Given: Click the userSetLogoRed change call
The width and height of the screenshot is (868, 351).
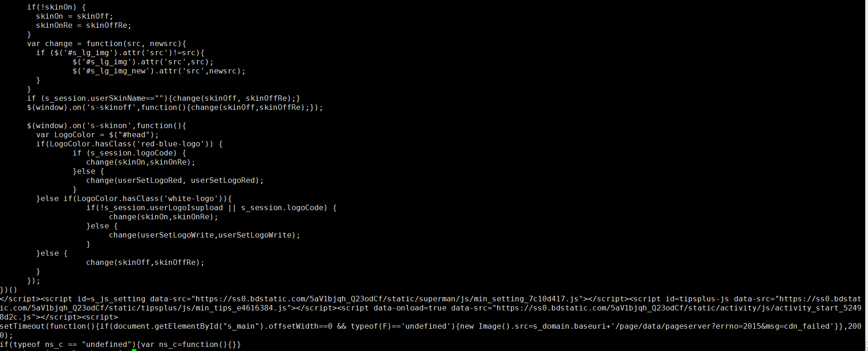Looking at the screenshot, I should coord(175,181).
